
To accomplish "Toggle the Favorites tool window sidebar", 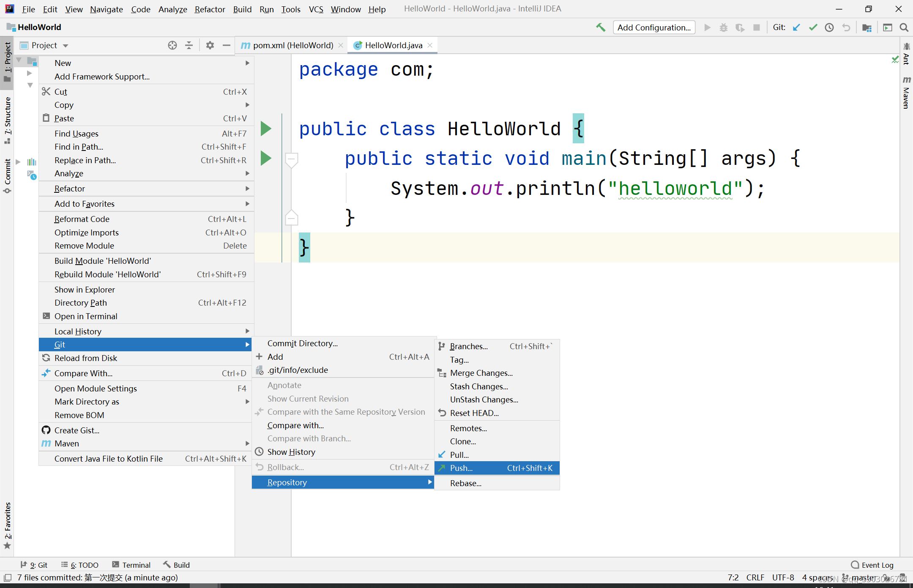I will point(7,525).
